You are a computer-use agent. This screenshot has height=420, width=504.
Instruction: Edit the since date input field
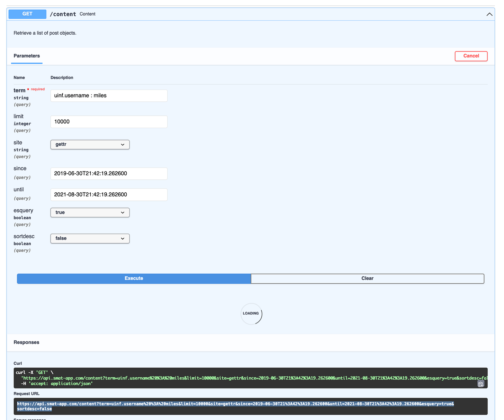pyautogui.click(x=109, y=174)
